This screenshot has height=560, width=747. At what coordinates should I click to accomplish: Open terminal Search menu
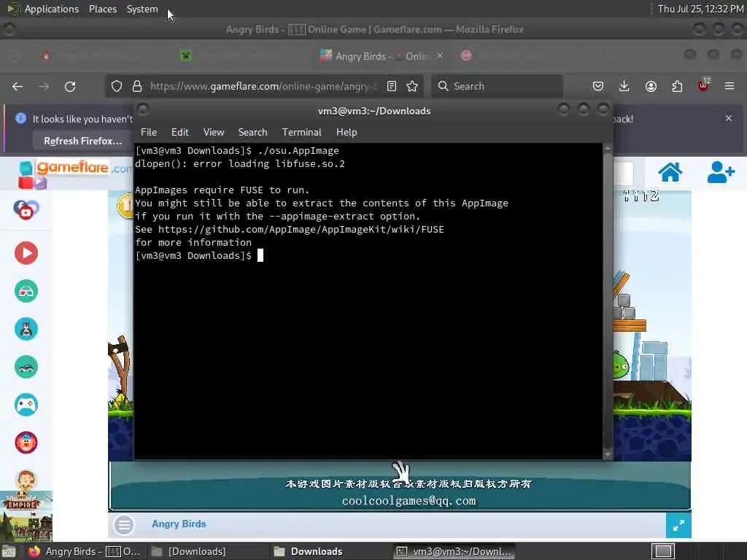[252, 133]
